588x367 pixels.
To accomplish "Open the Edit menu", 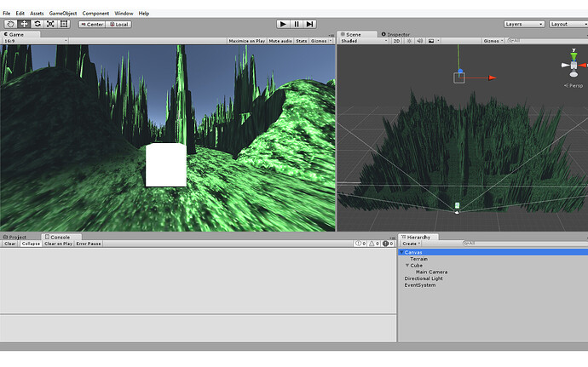I will click(x=20, y=13).
